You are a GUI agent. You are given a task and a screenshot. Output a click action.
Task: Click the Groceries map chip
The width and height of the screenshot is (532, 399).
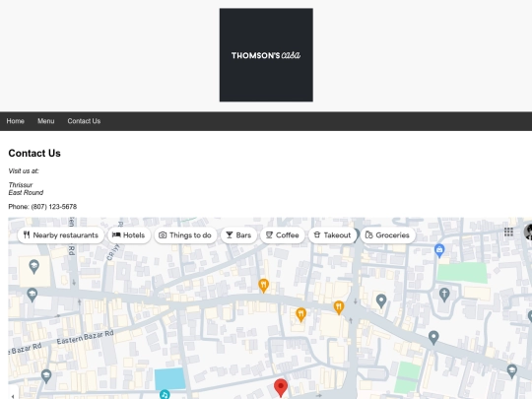387,235
